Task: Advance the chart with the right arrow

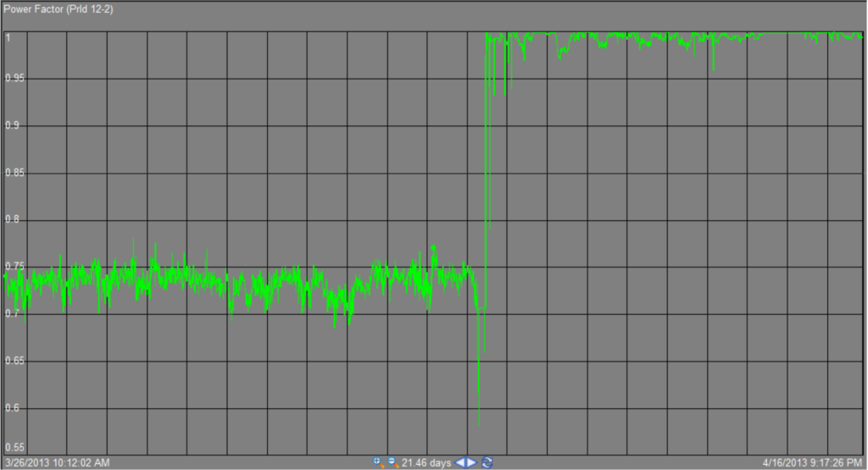Action: tap(472, 462)
